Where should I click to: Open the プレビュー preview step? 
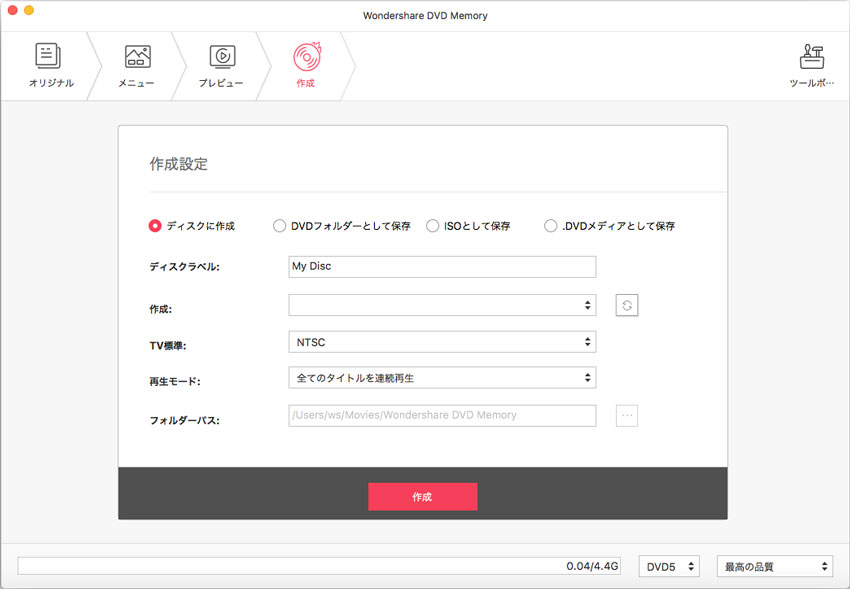[x=221, y=66]
